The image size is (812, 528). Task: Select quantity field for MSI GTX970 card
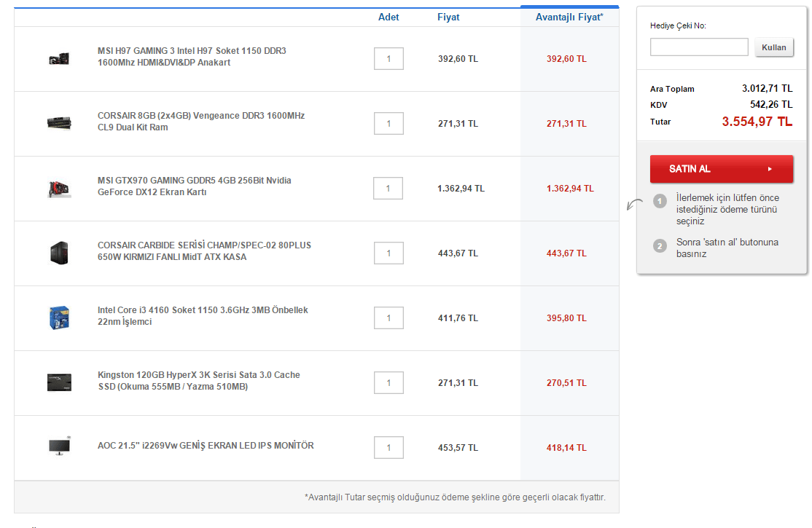coord(388,188)
